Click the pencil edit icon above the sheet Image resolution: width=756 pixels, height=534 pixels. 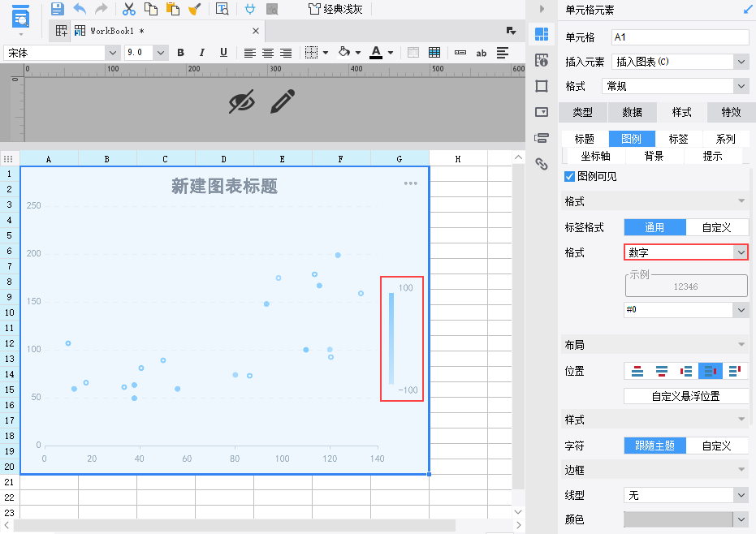click(283, 101)
